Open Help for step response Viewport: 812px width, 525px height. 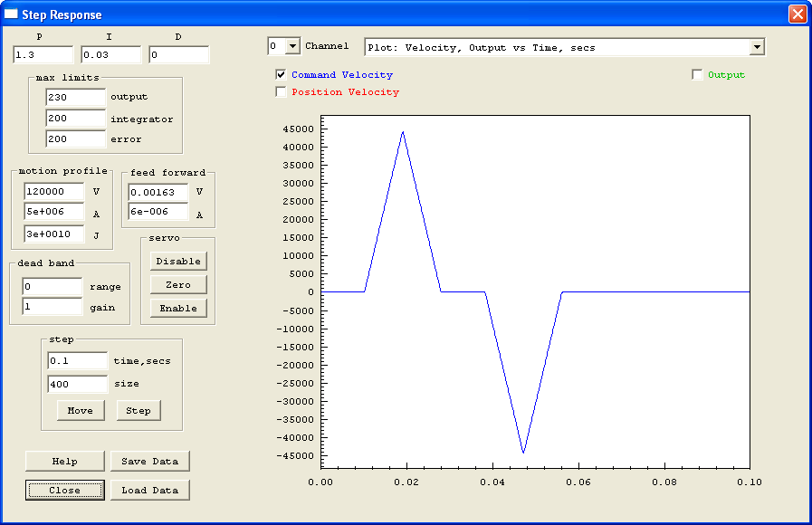click(x=64, y=461)
